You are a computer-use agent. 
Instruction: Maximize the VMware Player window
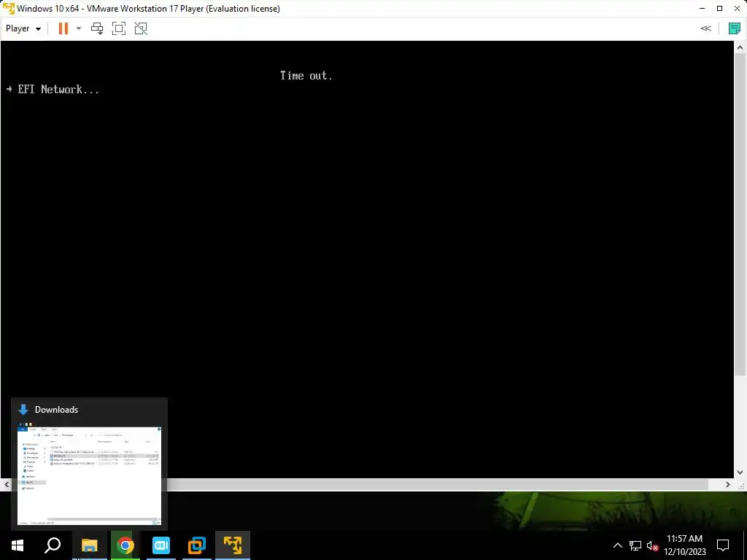tap(719, 9)
